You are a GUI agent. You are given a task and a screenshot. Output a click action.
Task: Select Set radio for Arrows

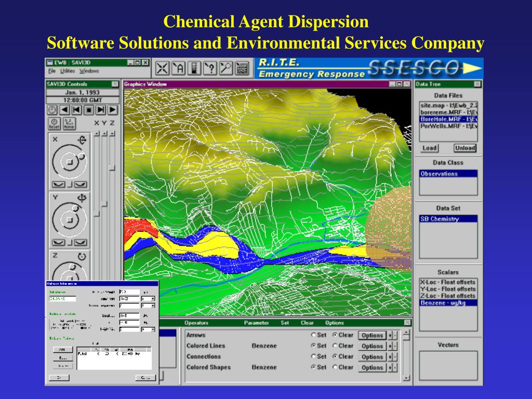tap(313, 335)
